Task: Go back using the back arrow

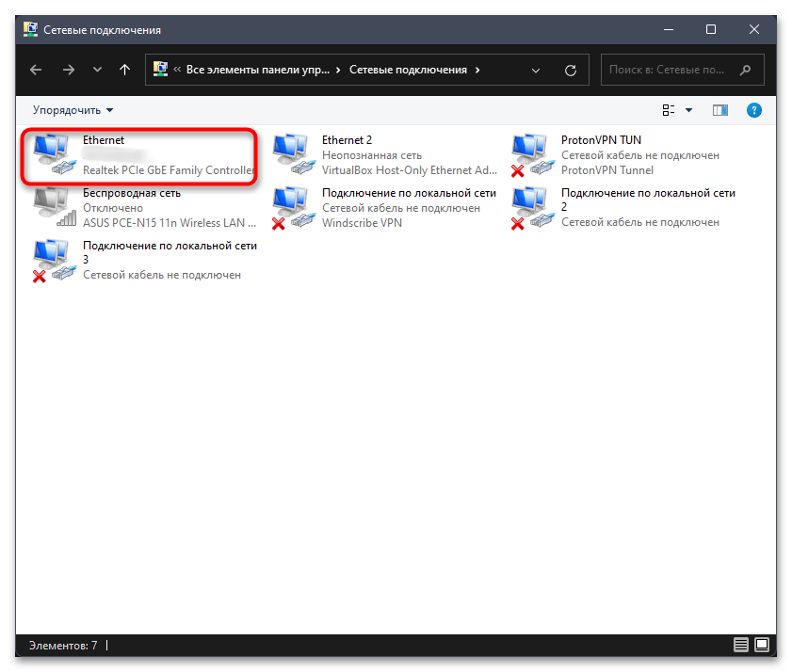Action: point(36,70)
